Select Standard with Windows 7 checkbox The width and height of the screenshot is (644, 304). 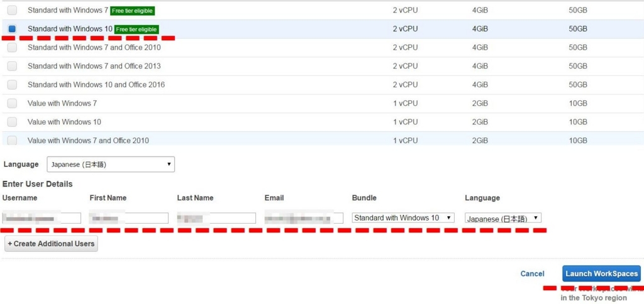13,10
